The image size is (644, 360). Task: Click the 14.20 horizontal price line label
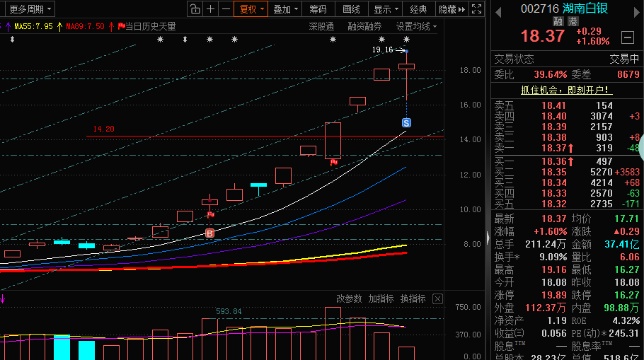103,129
